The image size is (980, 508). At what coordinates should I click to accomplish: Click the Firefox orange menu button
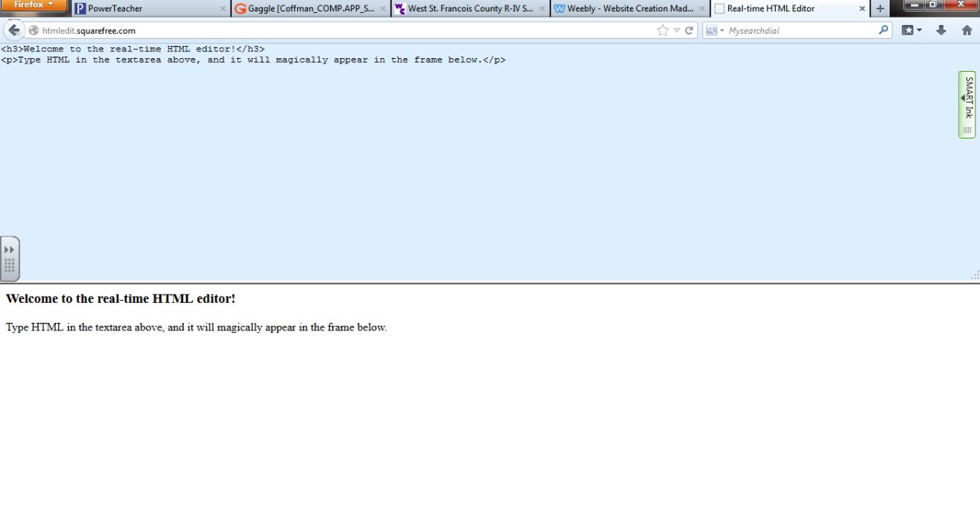point(32,5)
